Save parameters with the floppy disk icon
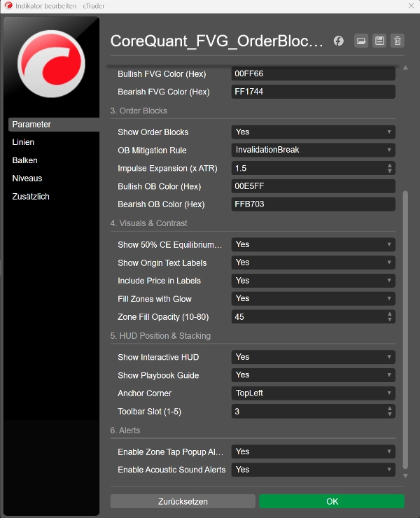 [379, 41]
